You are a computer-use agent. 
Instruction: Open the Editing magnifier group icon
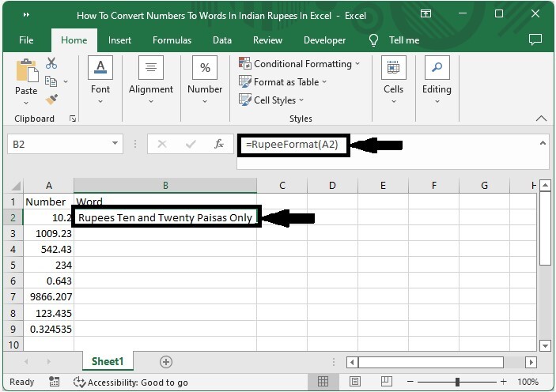pos(437,67)
